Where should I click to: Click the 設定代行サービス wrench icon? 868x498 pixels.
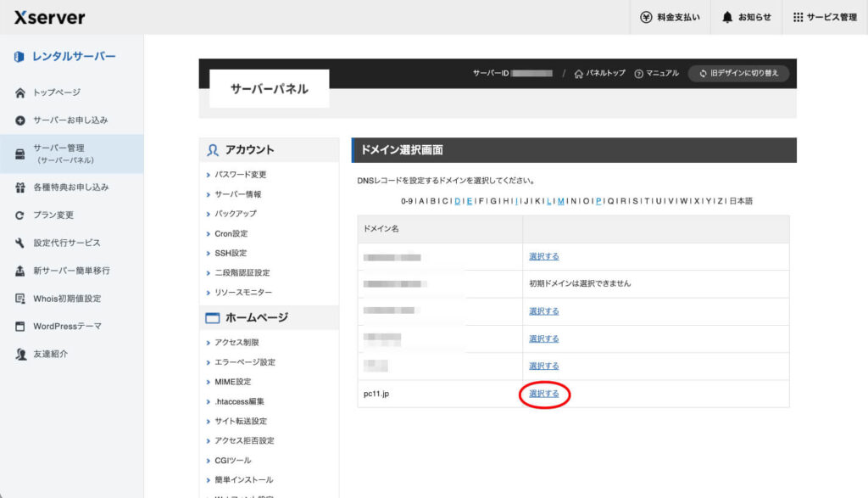(x=20, y=243)
